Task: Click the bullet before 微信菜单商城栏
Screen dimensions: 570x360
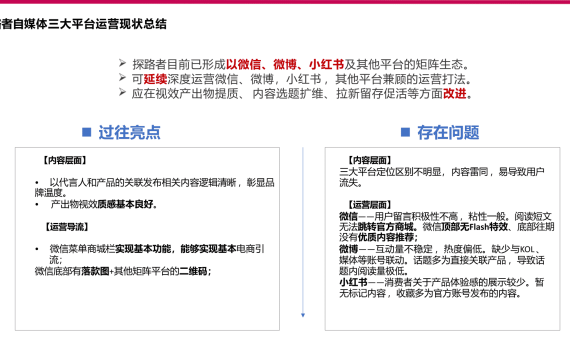Action: tap(37, 249)
